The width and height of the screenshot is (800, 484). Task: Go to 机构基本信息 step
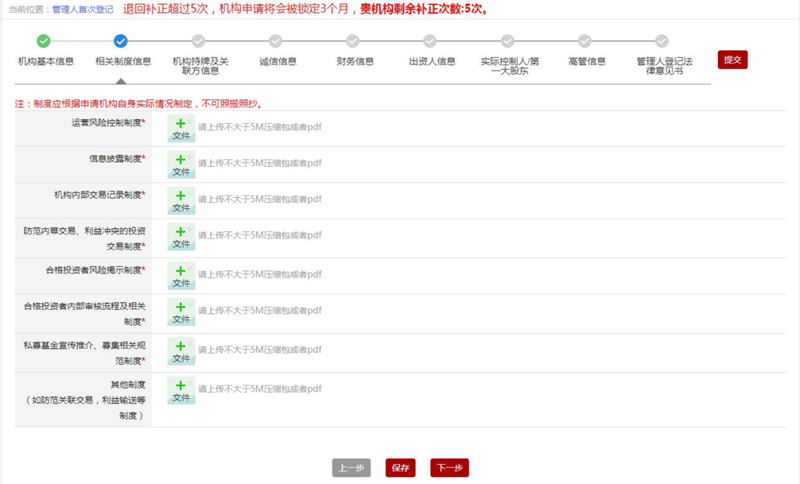pyautogui.click(x=44, y=42)
